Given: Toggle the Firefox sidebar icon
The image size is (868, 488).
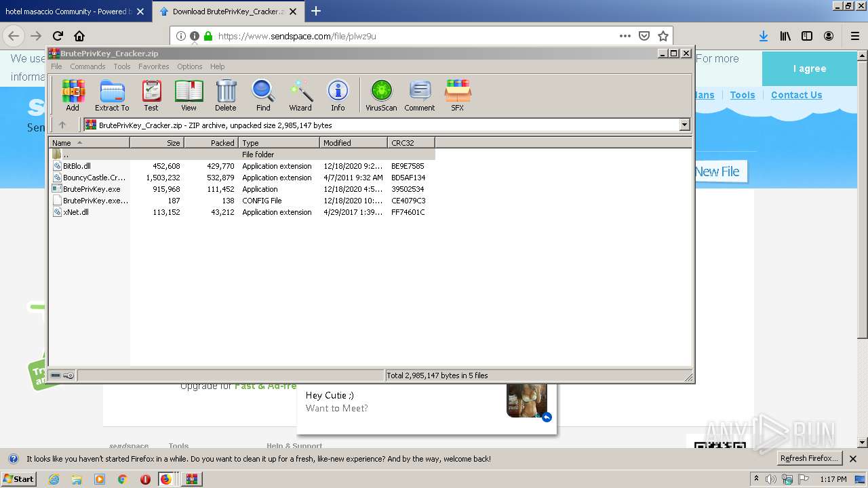Looking at the screenshot, I should [x=807, y=36].
